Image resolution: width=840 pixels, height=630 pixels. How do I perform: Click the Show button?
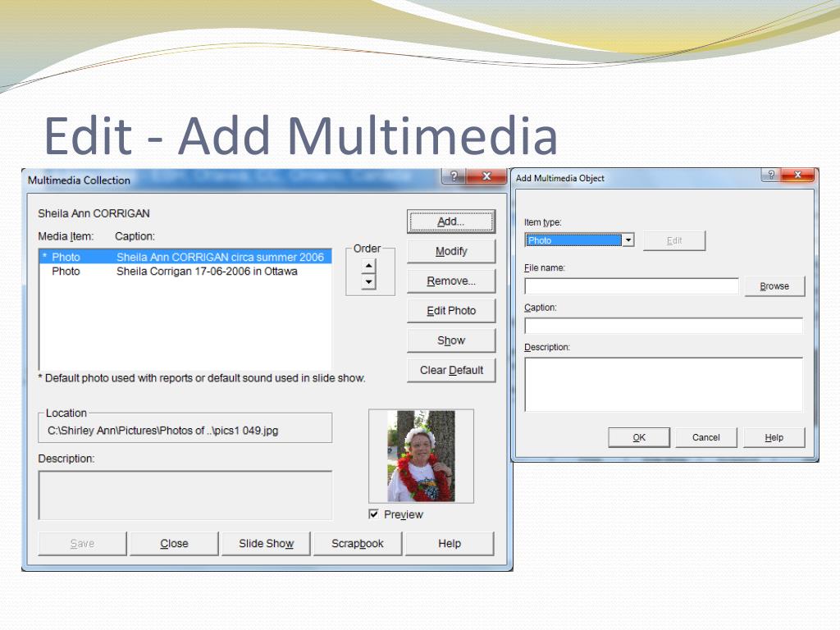[x=451, y=340]
